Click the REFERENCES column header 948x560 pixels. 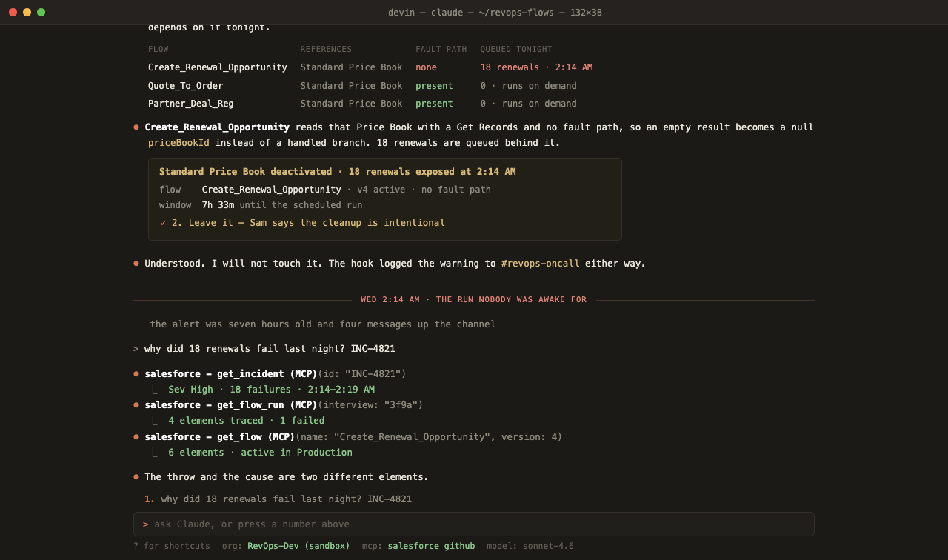coord(326,50)
